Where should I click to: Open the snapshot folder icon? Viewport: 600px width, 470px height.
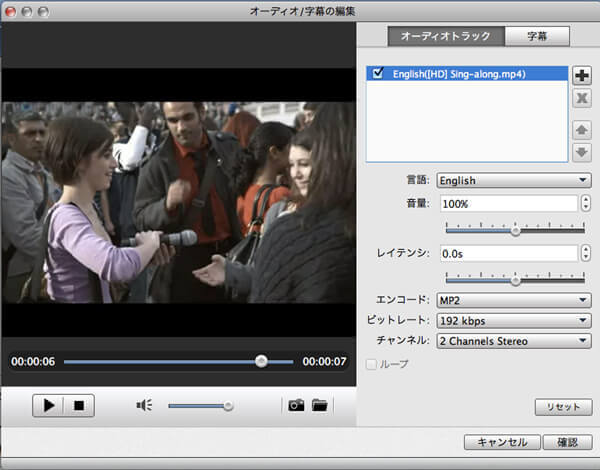tap(319, 405)
